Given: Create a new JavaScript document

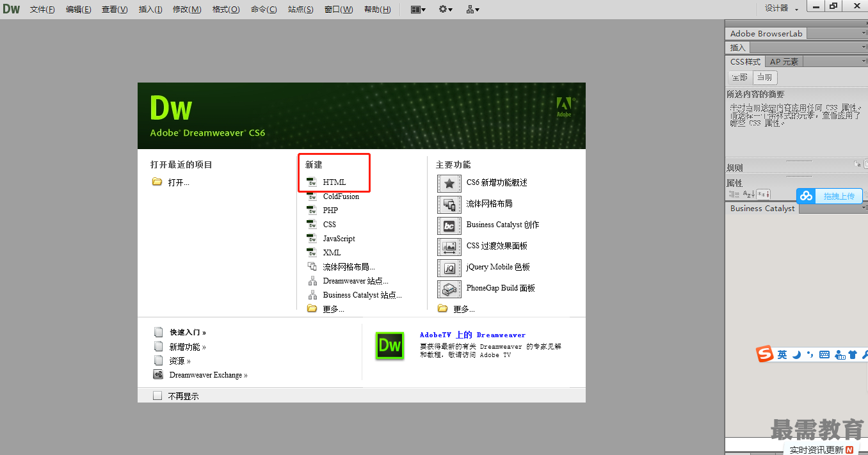Looking at the screenshot, I should [x=331, y=239].
